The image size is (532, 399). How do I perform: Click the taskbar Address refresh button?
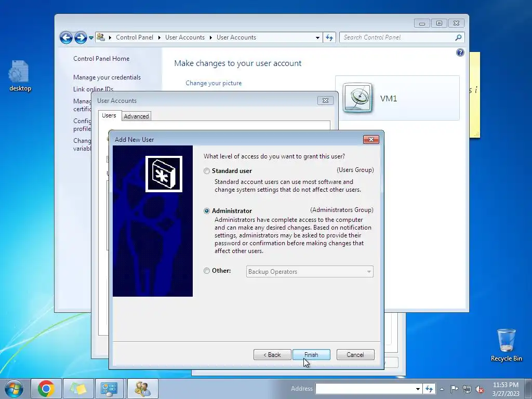tap(429, 389)
